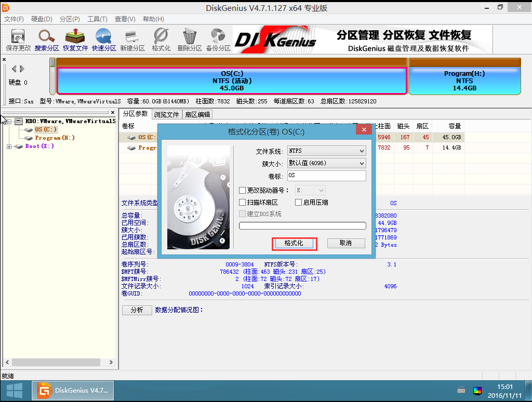
Task: Open the Windows Start button
Action: tap(15, 391)
